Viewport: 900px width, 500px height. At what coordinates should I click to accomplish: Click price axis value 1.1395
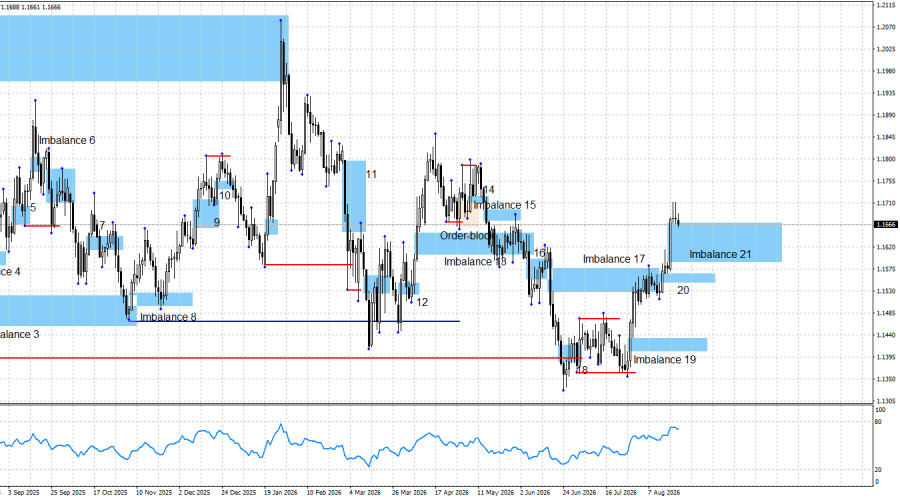click(x=886, y=357)
